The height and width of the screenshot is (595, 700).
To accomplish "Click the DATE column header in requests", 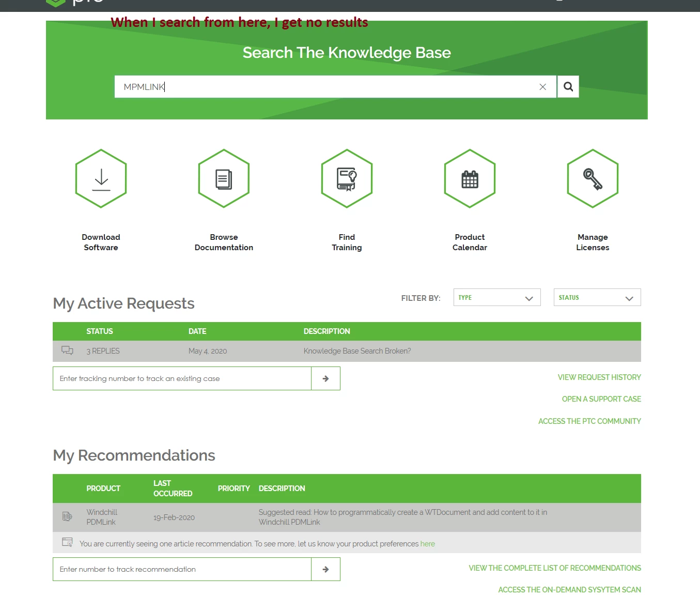I will click(197, 331).
